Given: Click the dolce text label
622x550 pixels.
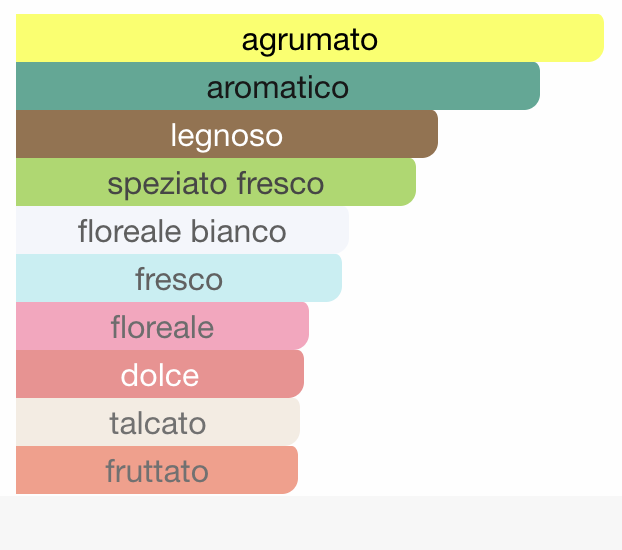Looking at the screenshot, I should [160, 375].
